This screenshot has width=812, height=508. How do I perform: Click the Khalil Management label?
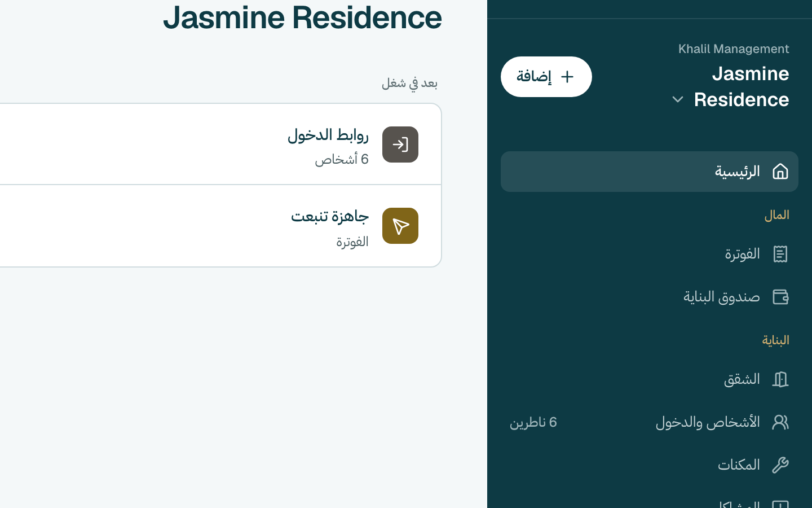click(x=734, y=49)
